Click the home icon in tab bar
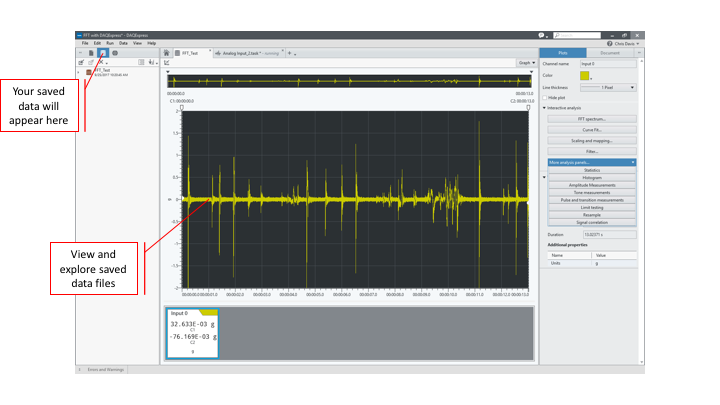 point(167,52)
